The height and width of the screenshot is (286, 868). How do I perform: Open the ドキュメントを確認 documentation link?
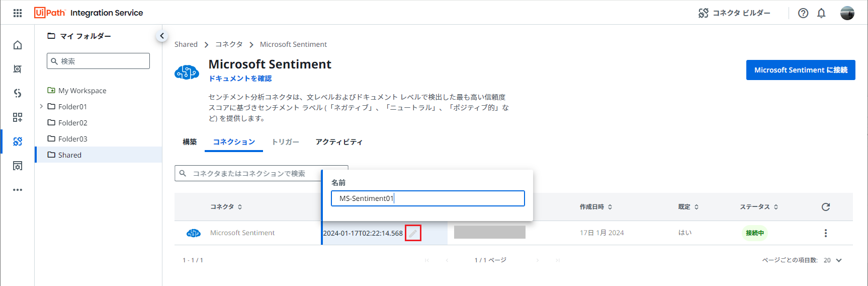(240, 79)
